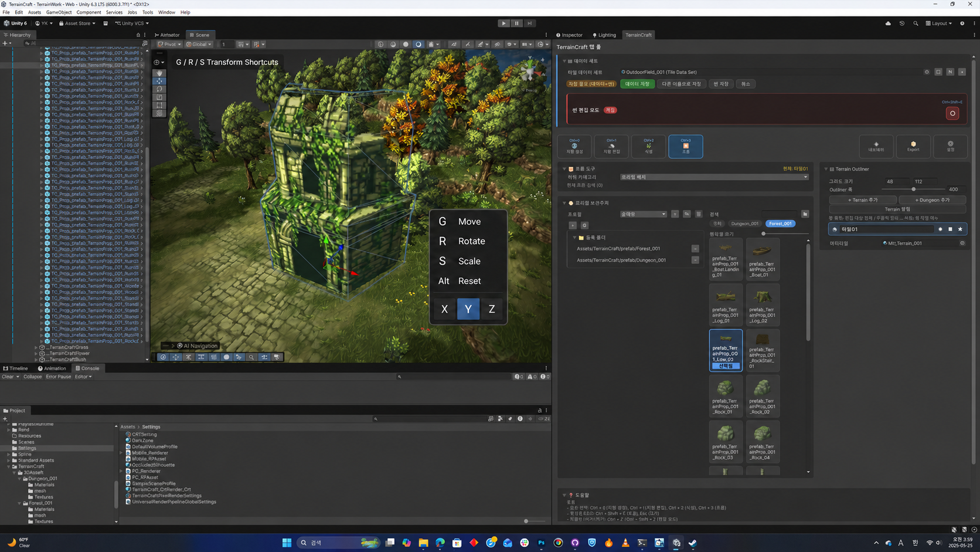Open the Asset Store dropdown

[76, 23]
